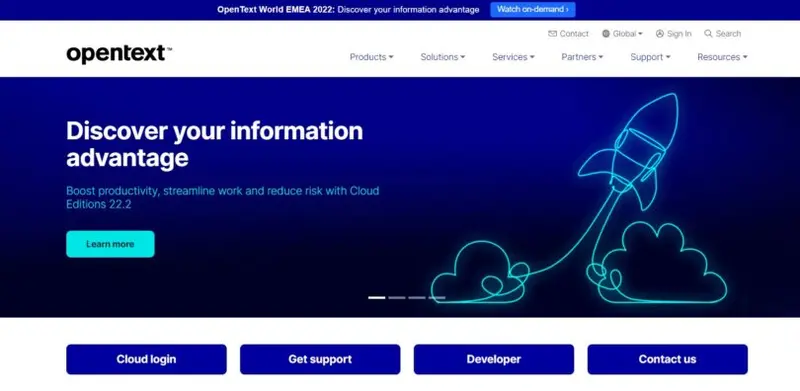Click the Watch on-demand button
Screen dimensions: 800x391
pos(533,10)
